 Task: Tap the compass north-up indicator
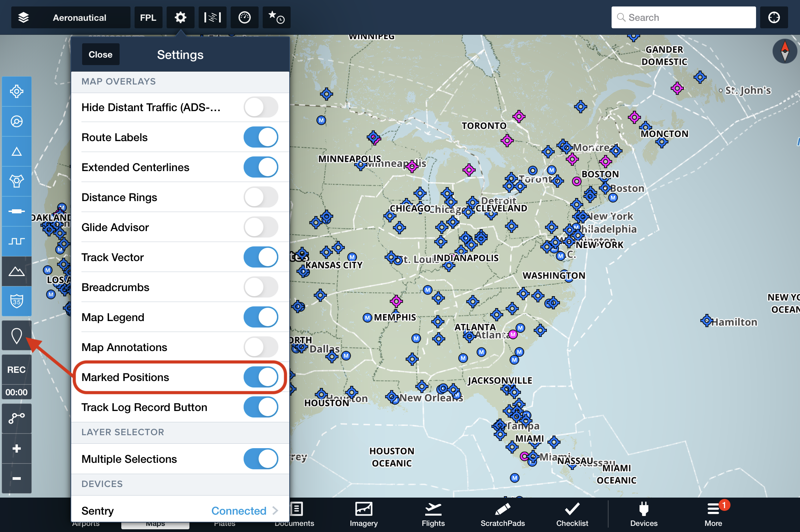point(784,51)
